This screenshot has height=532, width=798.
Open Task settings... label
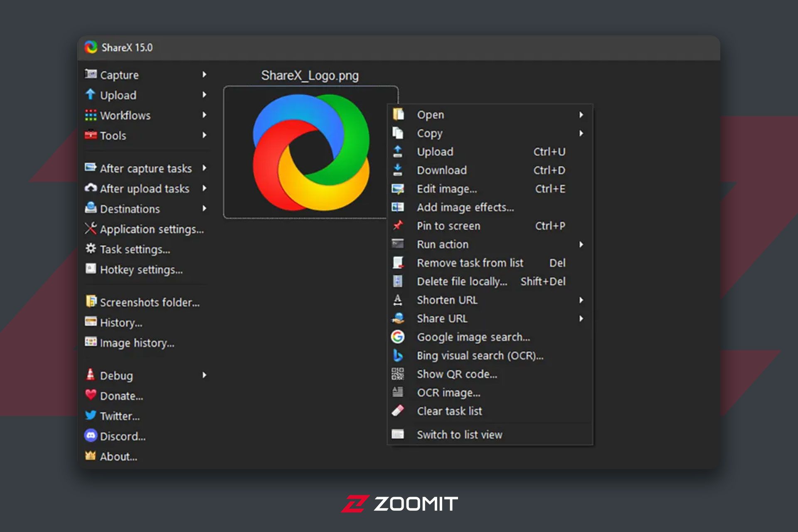tap(135, 249)
